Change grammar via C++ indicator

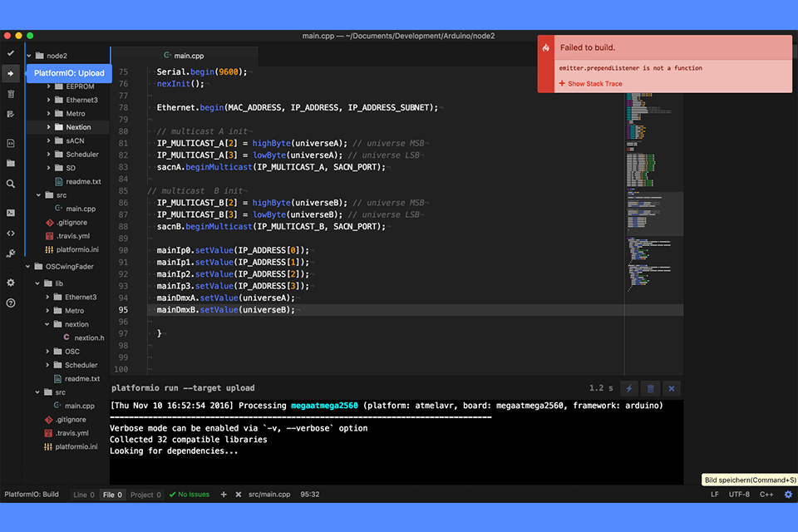(766, 495)
